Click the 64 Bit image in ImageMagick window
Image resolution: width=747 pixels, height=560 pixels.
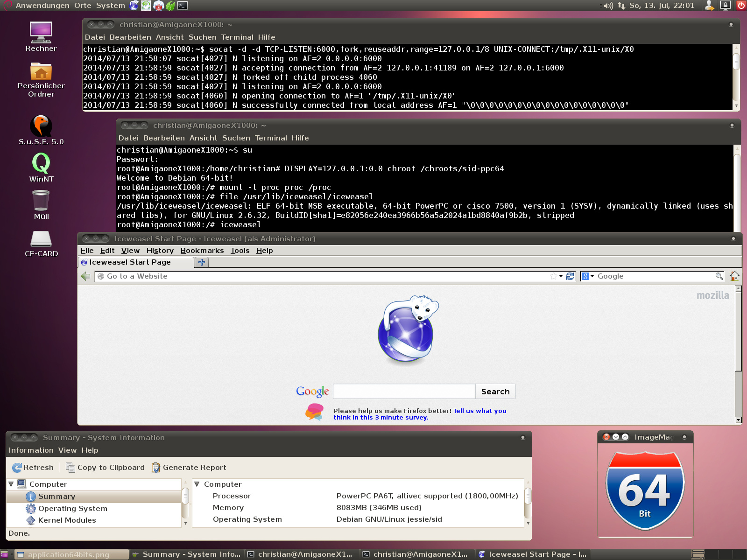[x=645, y=490]
